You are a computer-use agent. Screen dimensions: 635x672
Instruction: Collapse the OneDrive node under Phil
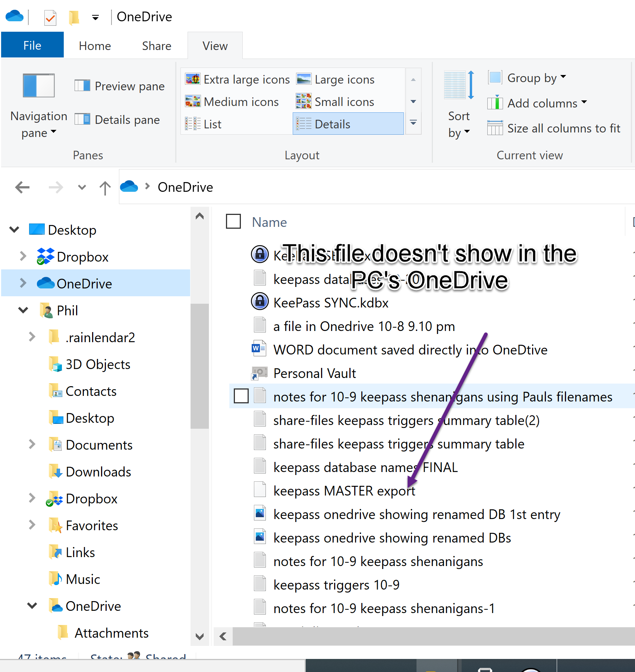tap(32, 606)
